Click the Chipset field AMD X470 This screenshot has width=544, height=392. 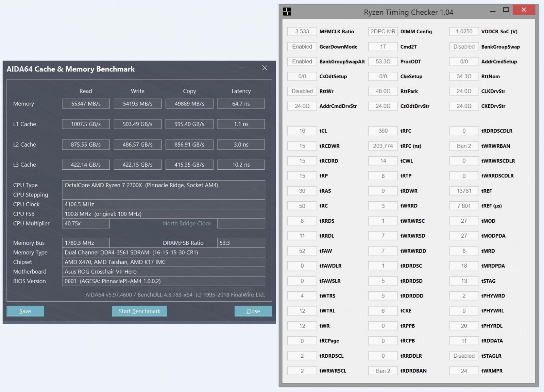tap(164, 262)
